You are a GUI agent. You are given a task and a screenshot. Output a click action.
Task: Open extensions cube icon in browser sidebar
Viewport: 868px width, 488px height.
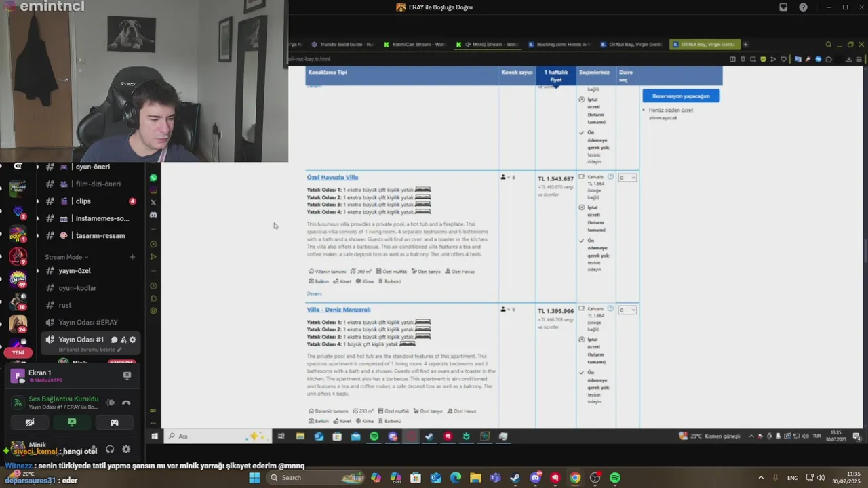coord(153,298)
